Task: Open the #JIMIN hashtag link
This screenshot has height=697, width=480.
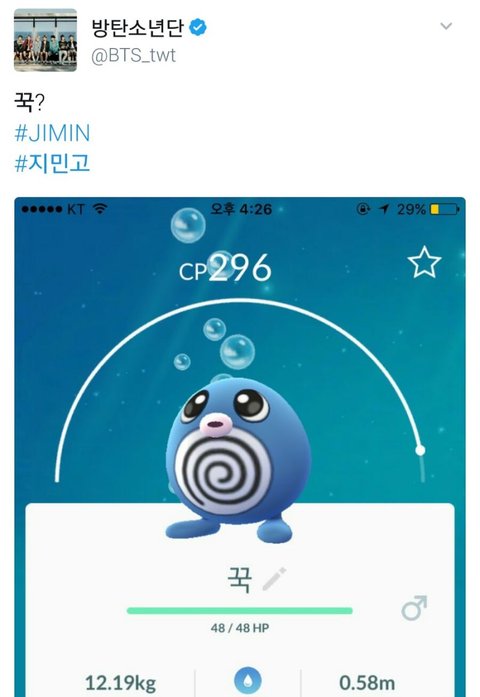Action: point(52,133)
